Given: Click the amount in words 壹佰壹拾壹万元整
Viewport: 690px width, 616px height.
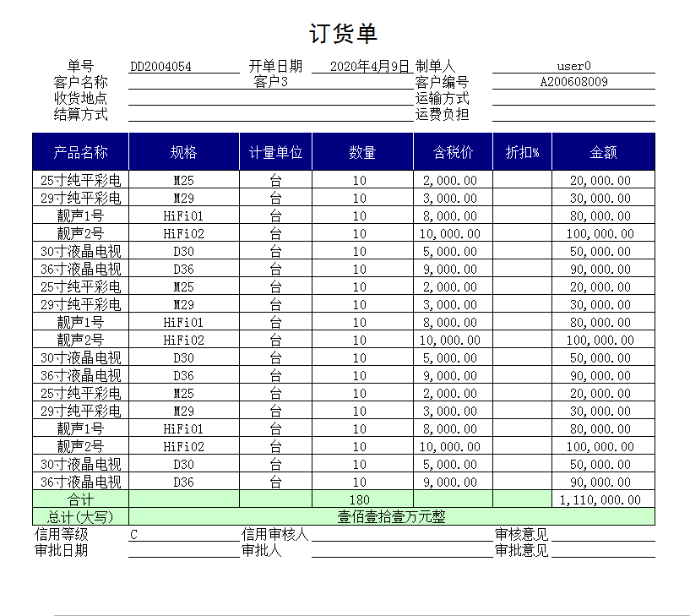Looking at the screenshot, I should (392, 517).
